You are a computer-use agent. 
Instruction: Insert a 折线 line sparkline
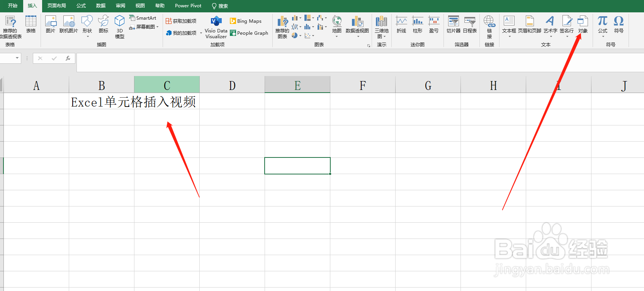point(401,24)
